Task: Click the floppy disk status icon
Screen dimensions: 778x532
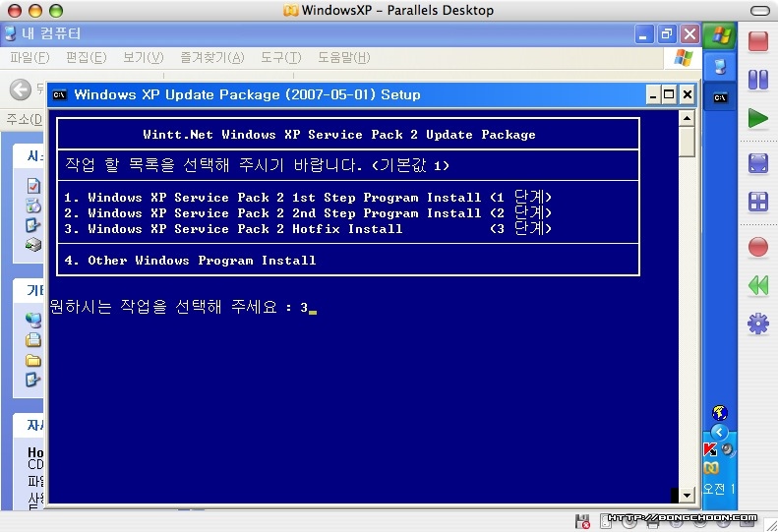Action: (582, 521)
